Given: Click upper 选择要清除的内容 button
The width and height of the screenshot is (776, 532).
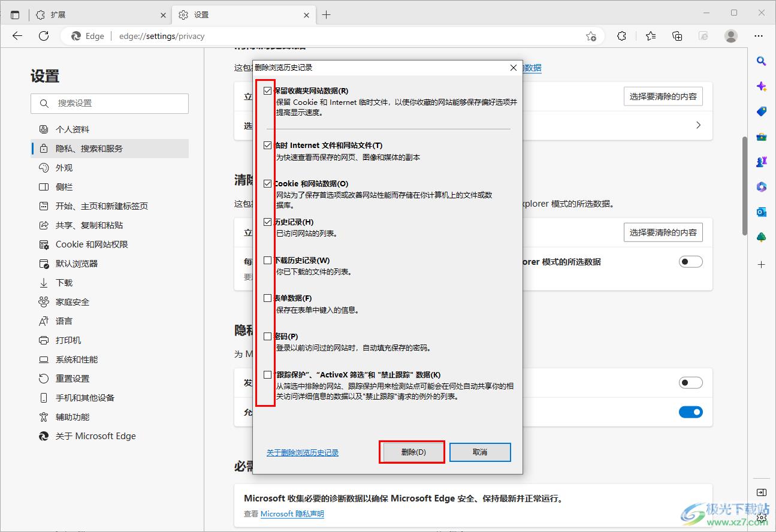Looking at the screenshot, I should tap(663, 96).
